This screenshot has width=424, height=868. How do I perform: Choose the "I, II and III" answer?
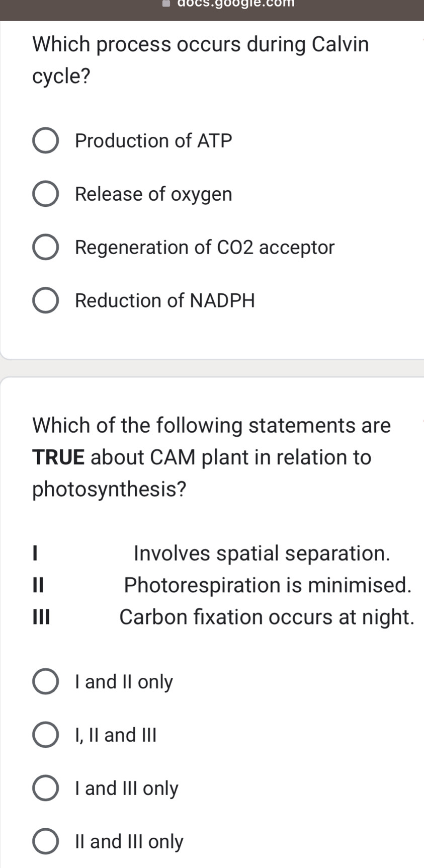click(x=46, y=735)
